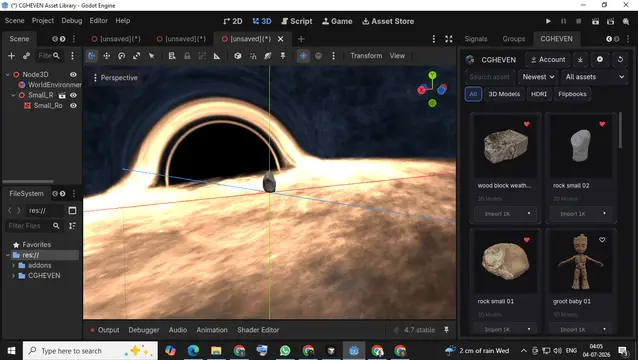Add a new node in Scene dock

(x=11, y=56)
